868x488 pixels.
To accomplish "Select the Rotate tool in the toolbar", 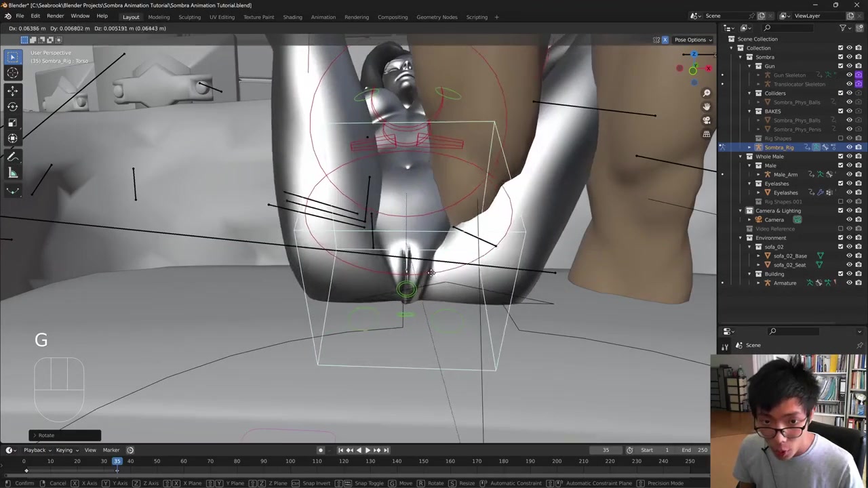I will coord(12,106).
